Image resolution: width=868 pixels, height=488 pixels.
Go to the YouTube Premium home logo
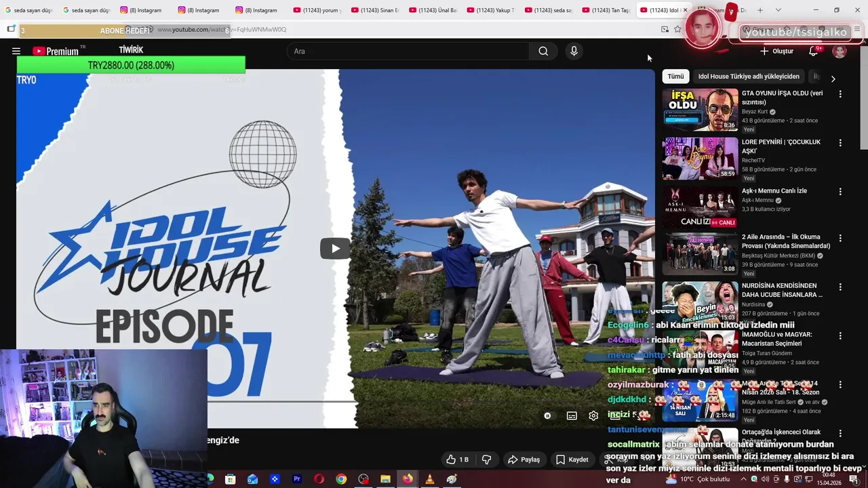point(56,51)
